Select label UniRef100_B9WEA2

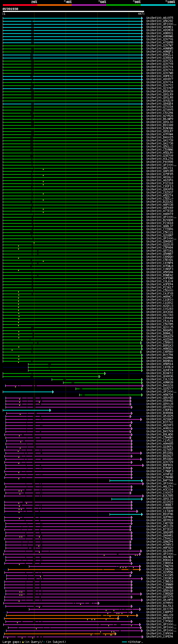(x=160, y=275)
